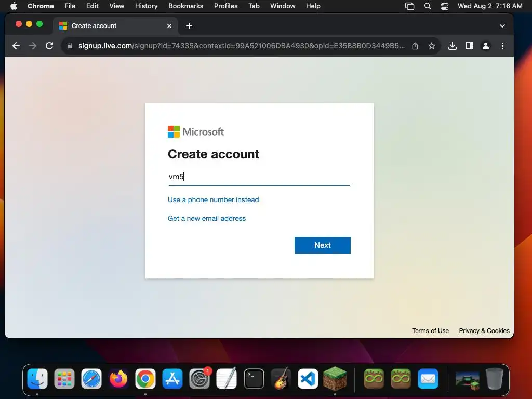The image size is (532, 399).
Task: Open GarageBand from the Dock
Action: (281, 379)
